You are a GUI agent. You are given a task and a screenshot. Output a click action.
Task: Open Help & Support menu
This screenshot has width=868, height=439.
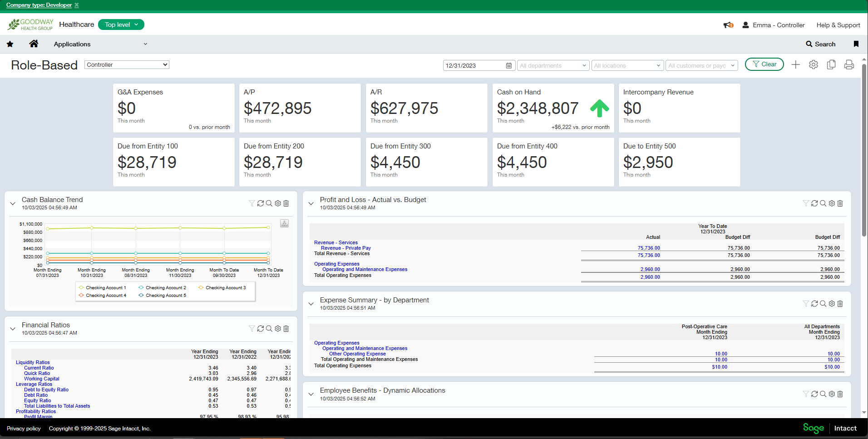[x=838, y=25]
